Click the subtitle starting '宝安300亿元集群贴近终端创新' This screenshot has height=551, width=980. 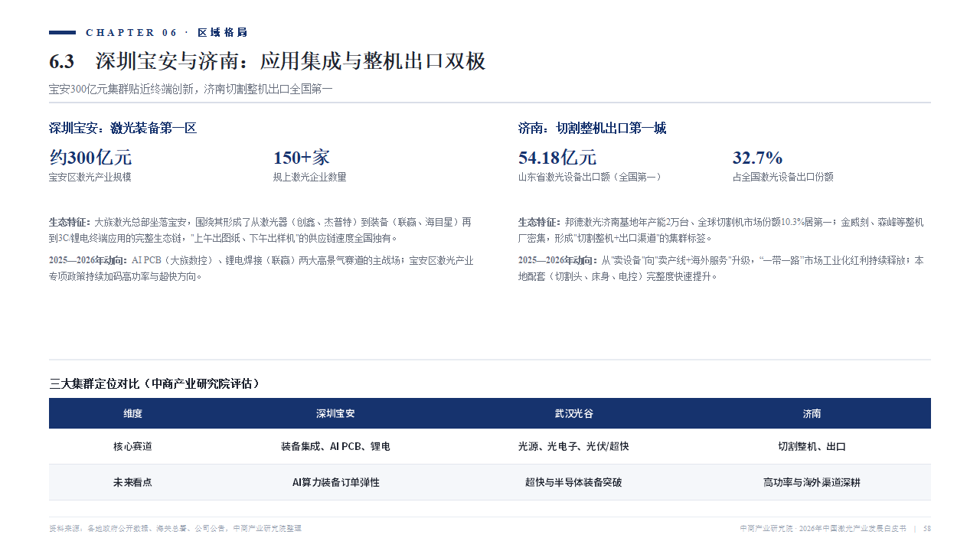click(191, 89)
